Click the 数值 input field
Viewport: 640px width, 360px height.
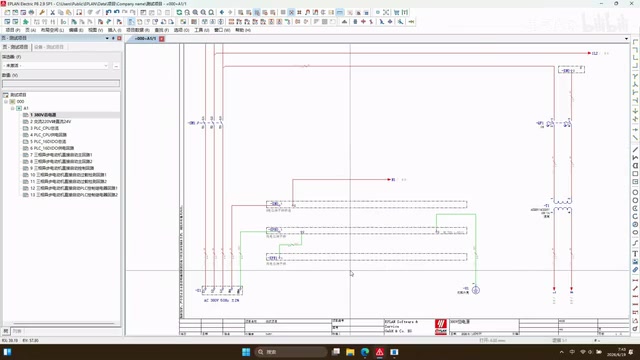(61, 83)
